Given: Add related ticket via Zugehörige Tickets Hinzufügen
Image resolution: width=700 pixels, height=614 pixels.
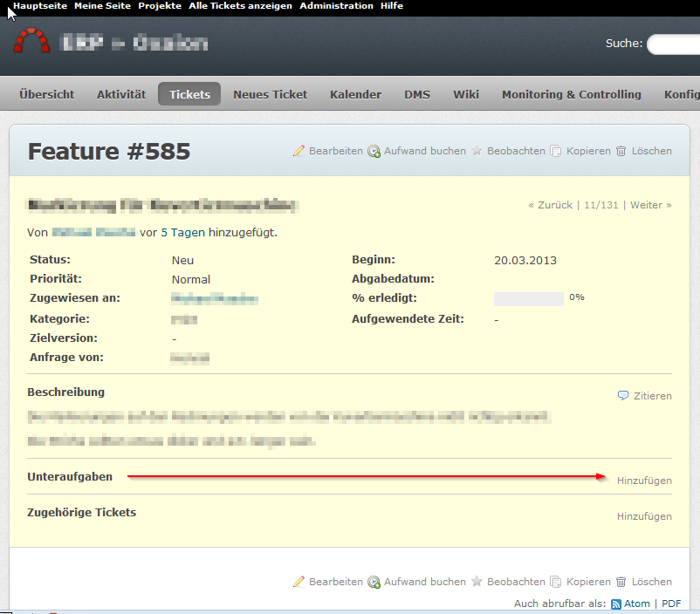Looking at the screenshot, I should (644, 516).
